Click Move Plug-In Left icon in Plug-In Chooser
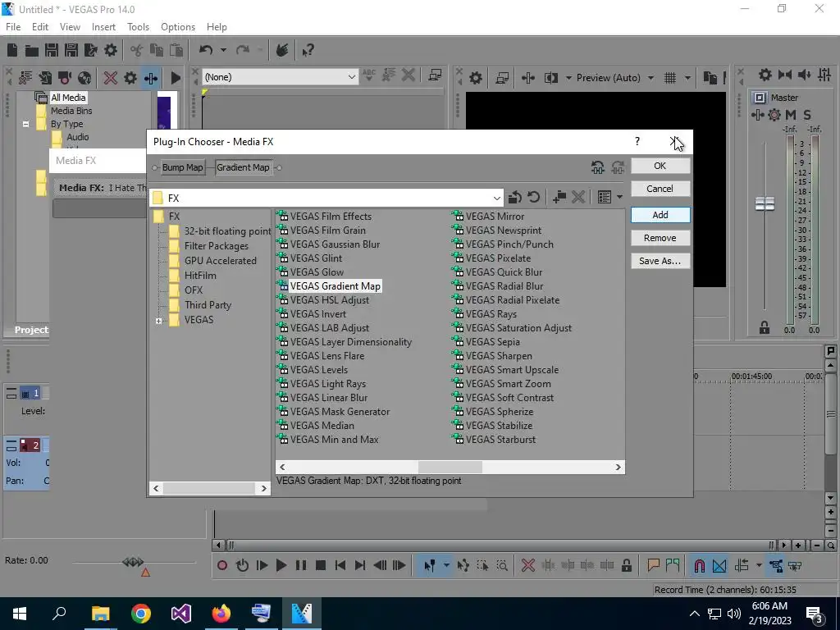This screenshot has width=840, height=630. point(597,167)
